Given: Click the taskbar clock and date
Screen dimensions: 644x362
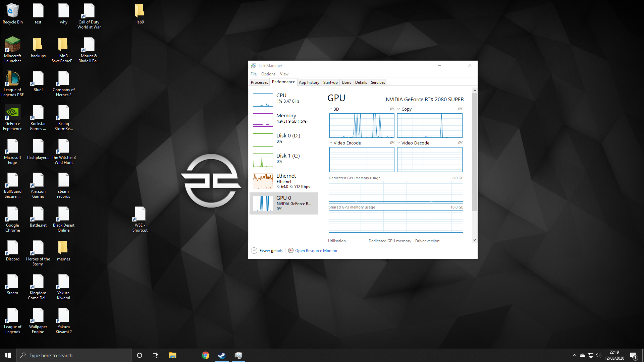Looking at the screenshot, I should coord(614,355).
